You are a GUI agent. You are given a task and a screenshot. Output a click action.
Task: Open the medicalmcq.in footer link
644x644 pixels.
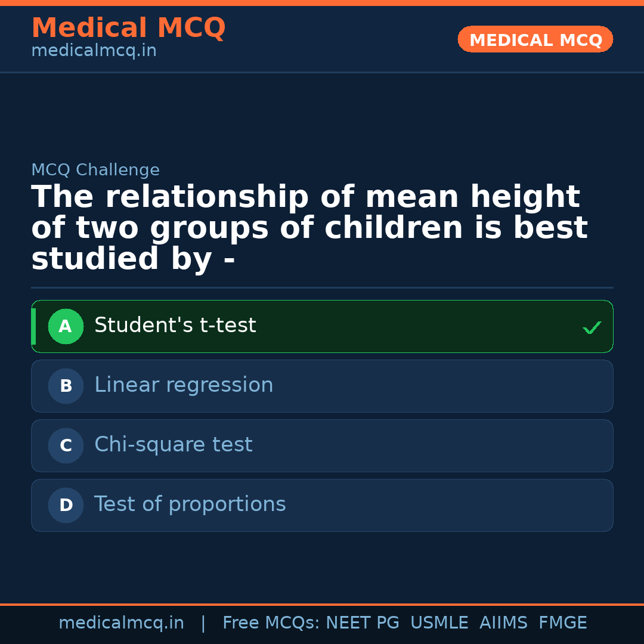coord(122,623)
